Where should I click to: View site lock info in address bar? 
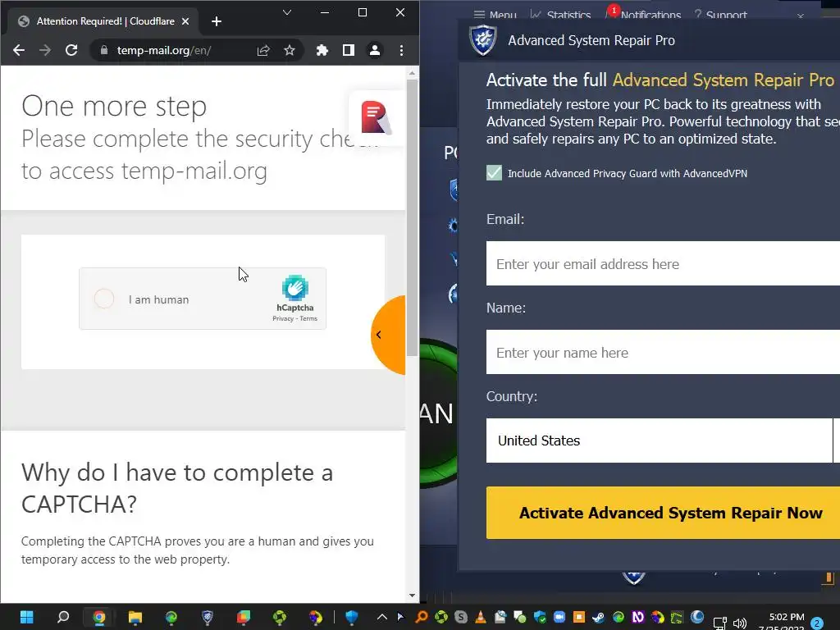click(x=104, y=50)
